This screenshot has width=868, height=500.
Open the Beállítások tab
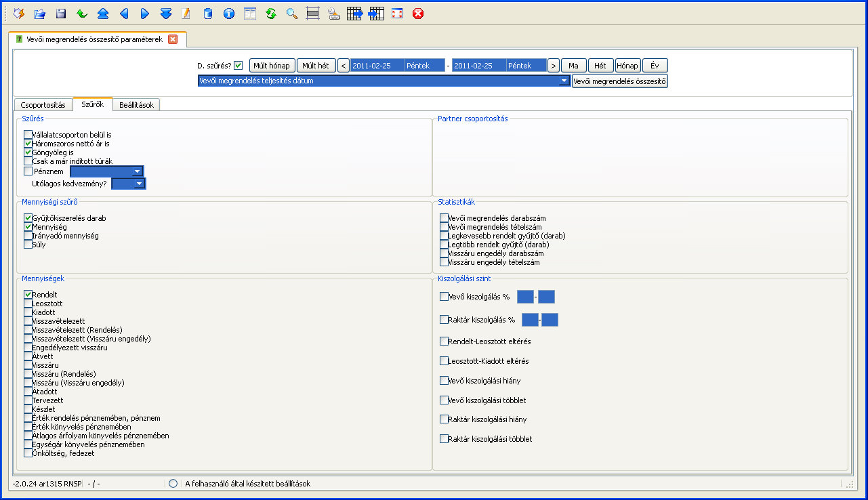(136, 105)
